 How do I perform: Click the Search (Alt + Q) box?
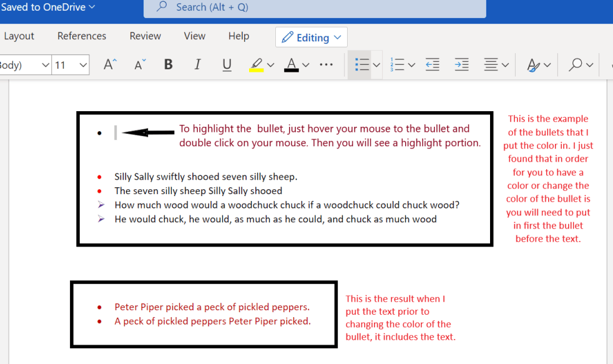[x=315, y=8]
